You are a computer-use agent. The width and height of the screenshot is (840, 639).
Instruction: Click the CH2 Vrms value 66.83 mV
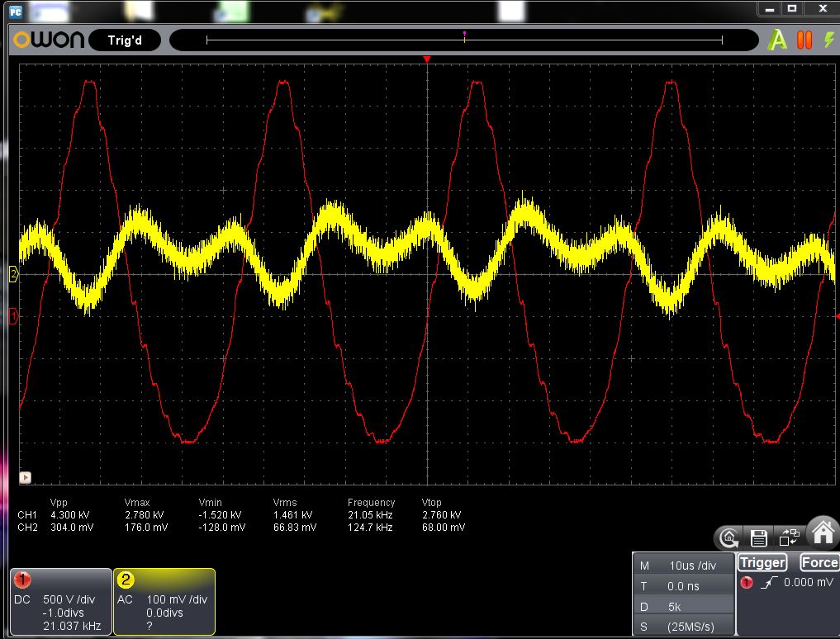tap(295, 527)
